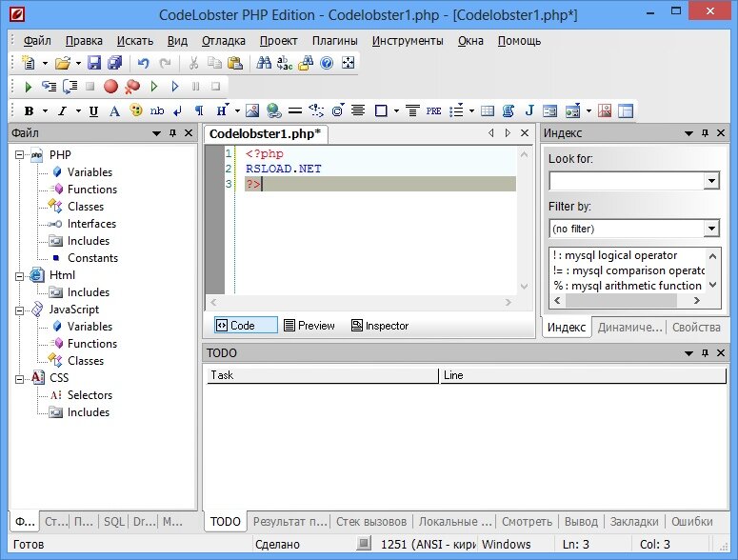Click the full screen toggle icon
The height and width of the screenshot is (560, 738).
pos(348,63)
